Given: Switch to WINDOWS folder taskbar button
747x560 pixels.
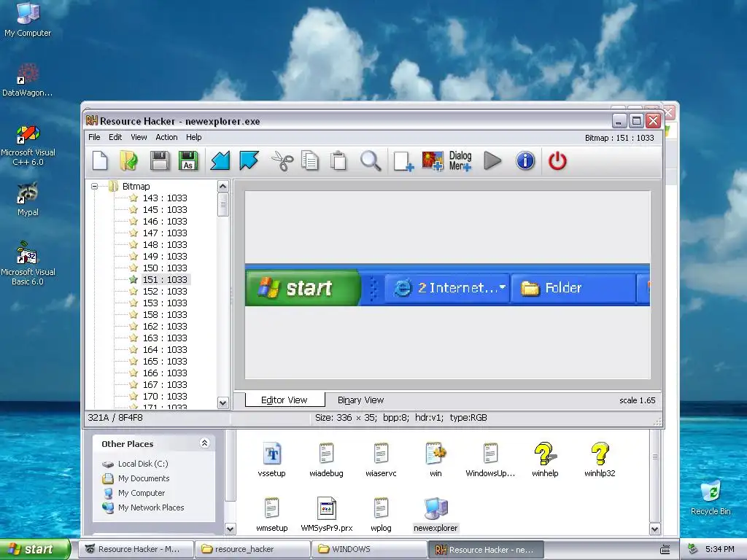Looking at the screenshot, I should pos(368,549).
